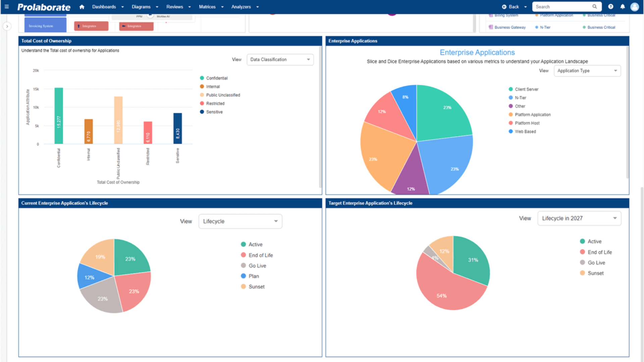The image size is (644, 362).
Task: Click the Business Gateway link
Action: (x=509, y=27)
